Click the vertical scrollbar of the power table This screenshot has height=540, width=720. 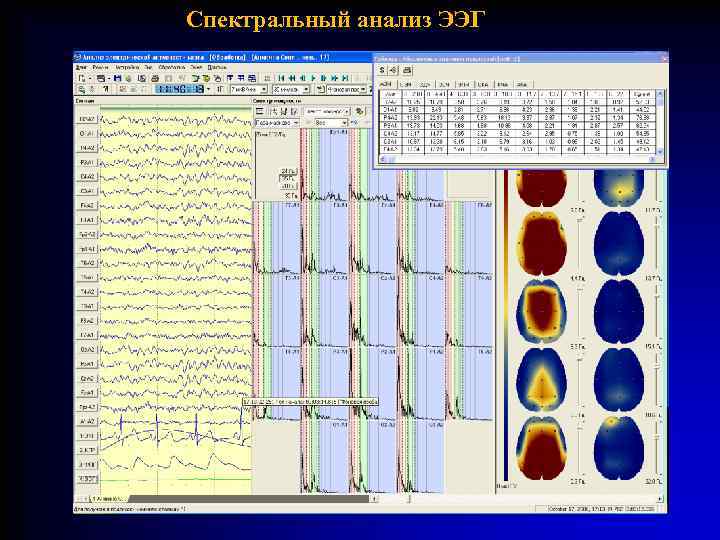pyautogui.click(x=660, y=123)
